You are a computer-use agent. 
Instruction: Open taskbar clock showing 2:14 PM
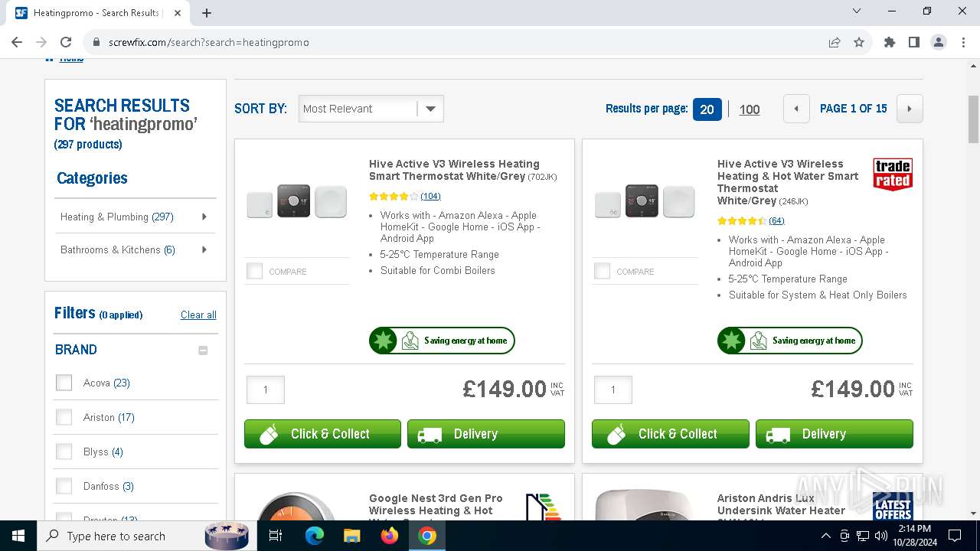coord(914,536)
